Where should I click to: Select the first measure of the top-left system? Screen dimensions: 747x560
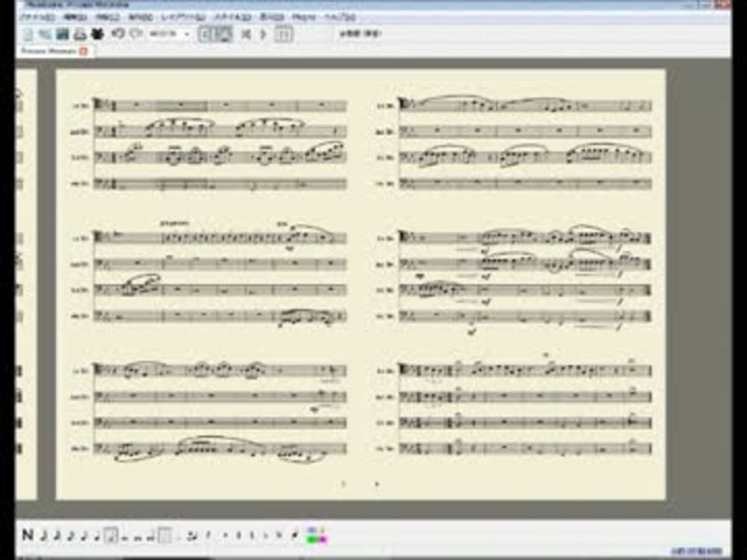(135, 105)
